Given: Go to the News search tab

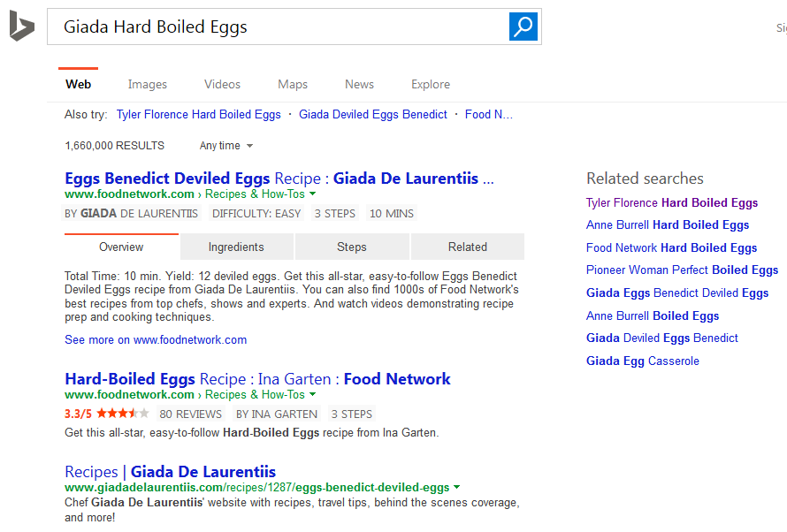Looking at the screenshot, I should pos(359,85).
